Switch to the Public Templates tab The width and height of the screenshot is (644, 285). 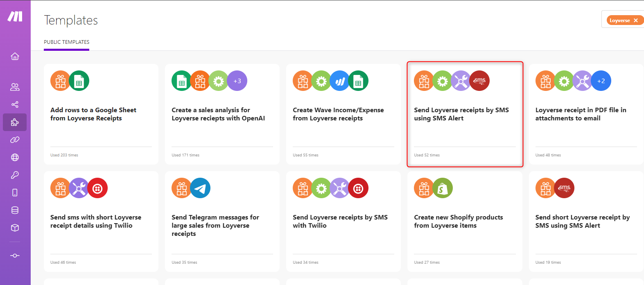(66, 42)
